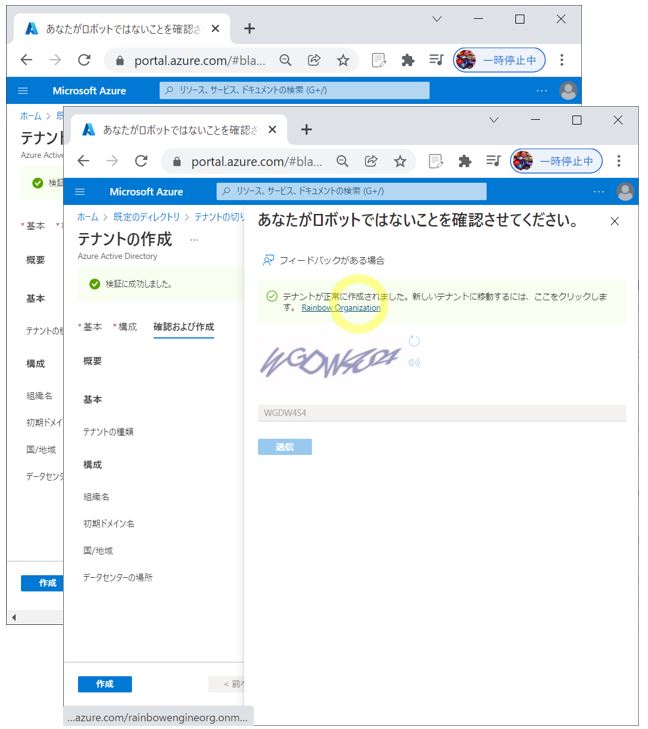Open the more options ellipsis in front Azure header
Viewport: 648px width, 729px height.
pos(599,192)
